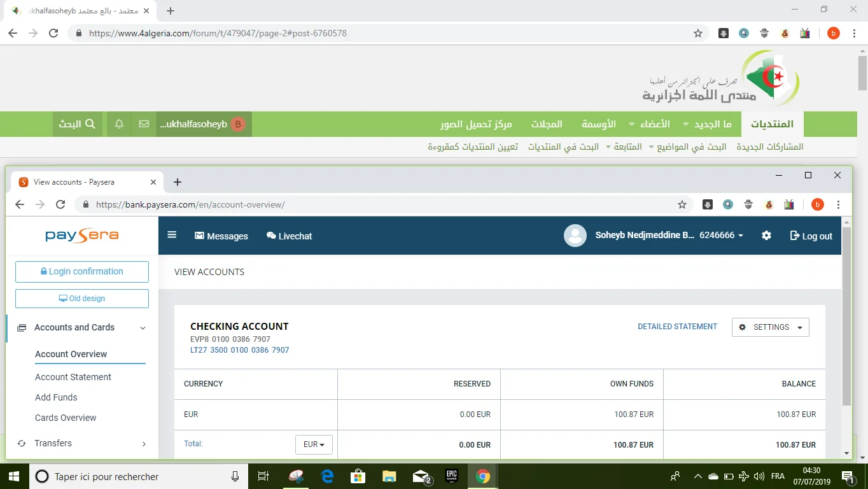The height and width of the screenshot is (489, 868).
Task: Open the forum inbox envelope icon
Action: tap(144, 124)
